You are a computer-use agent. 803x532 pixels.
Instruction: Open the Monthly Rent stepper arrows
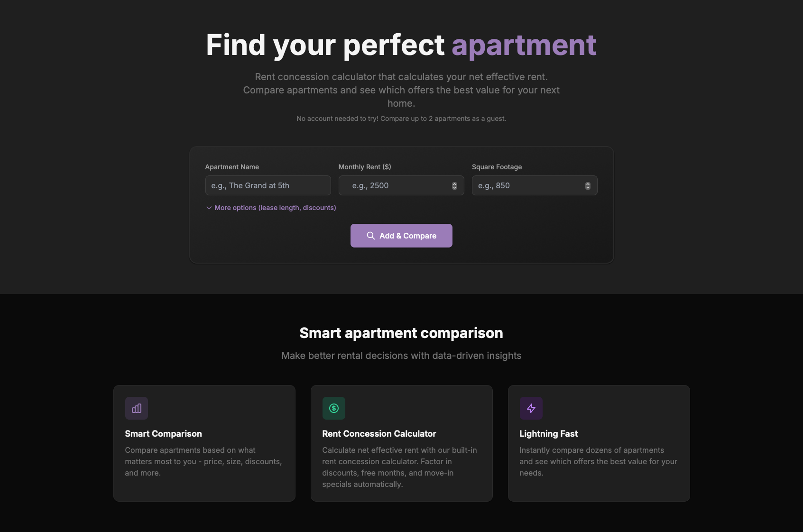[454, 185]
